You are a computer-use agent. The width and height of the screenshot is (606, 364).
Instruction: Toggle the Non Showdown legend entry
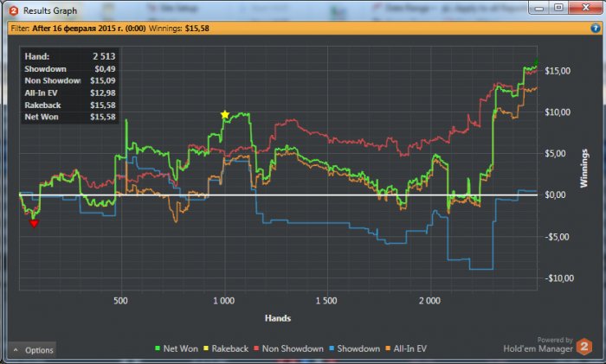click(x=288, y=348)
